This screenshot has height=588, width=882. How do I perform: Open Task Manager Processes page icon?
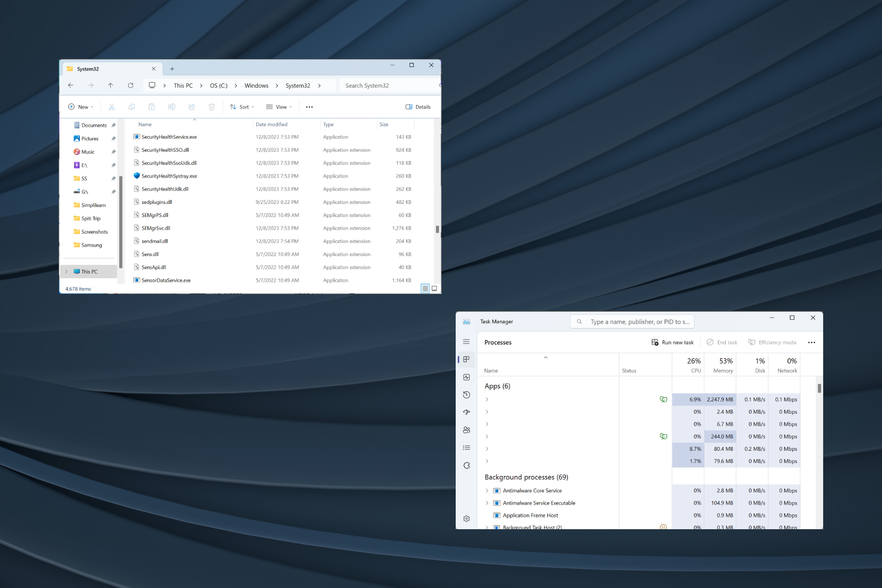pyautogui.click(x=466, y=359)
